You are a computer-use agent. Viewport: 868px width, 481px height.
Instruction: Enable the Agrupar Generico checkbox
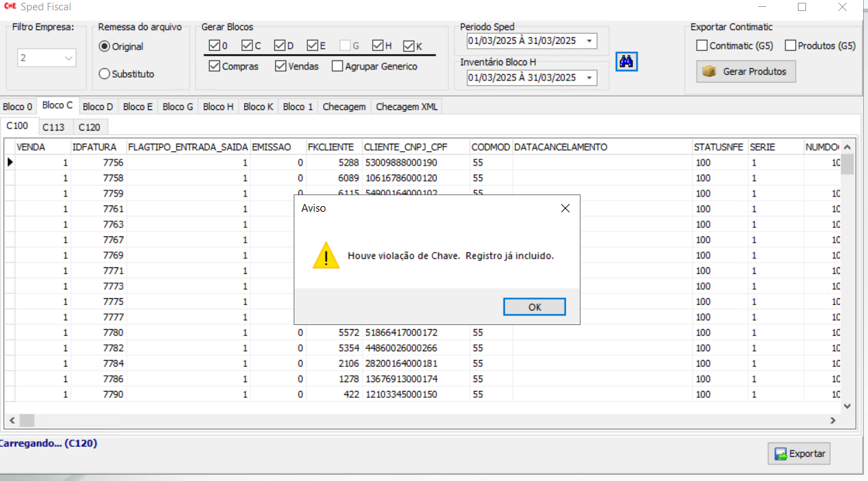click(337, 67)
